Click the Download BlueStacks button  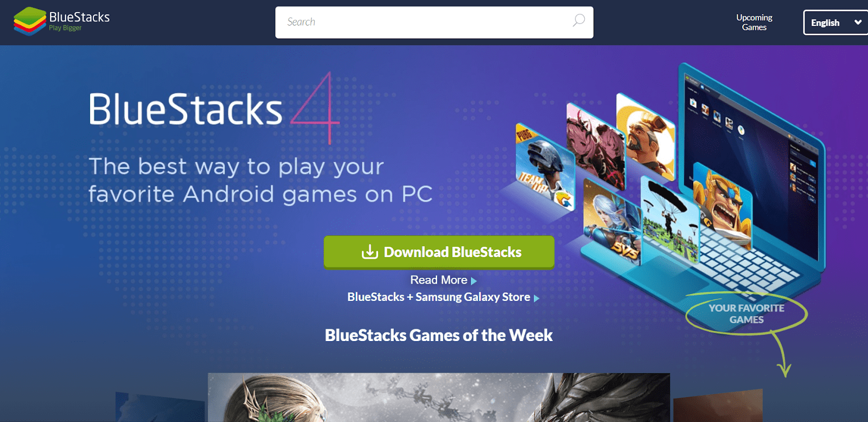point(439,252)
